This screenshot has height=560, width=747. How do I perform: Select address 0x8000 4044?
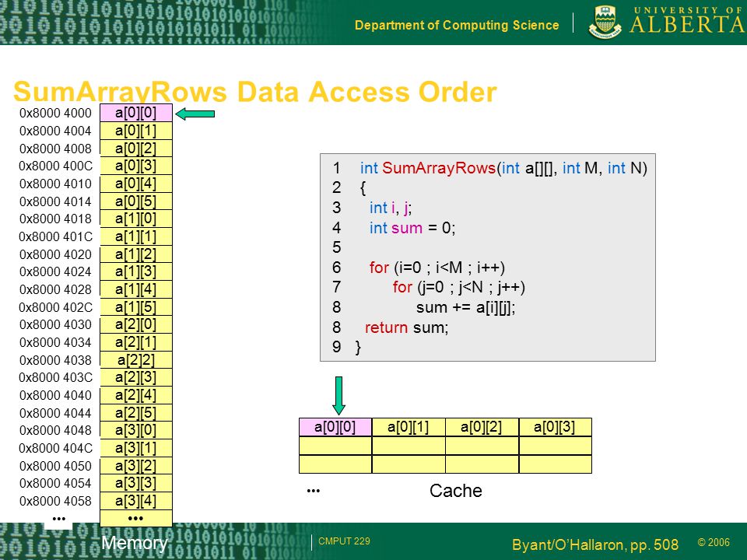coord(55,412)
